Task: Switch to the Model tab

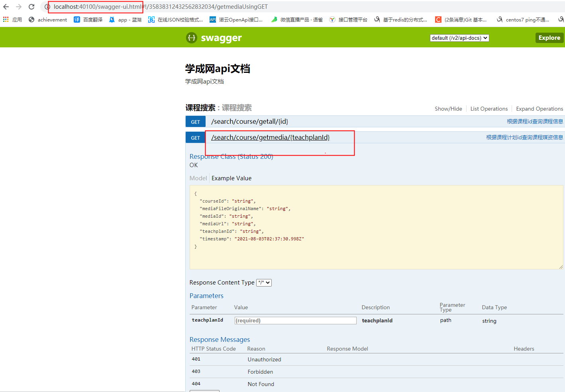Action: click(x=198, y=178)
